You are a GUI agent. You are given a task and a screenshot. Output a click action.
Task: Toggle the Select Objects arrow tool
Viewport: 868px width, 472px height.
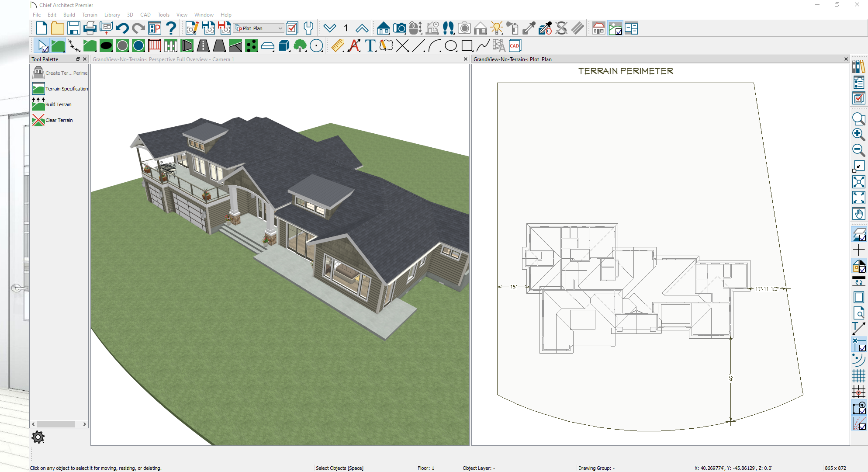tap(42, 45)
